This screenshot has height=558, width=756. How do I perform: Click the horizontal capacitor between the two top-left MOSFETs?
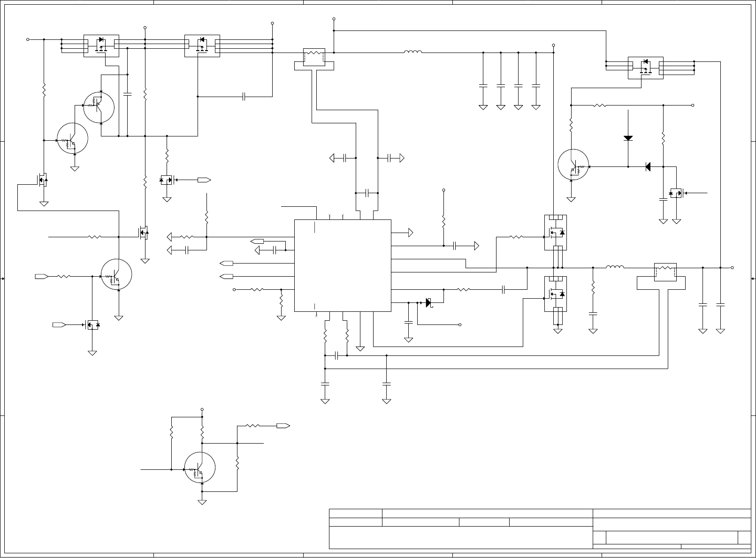[x=244, y=97]
